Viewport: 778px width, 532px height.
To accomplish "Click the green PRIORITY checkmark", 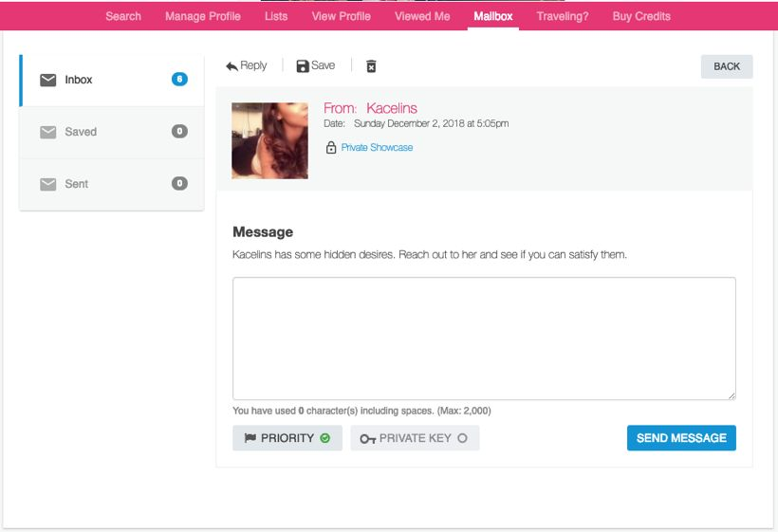I will click(325, 438).
